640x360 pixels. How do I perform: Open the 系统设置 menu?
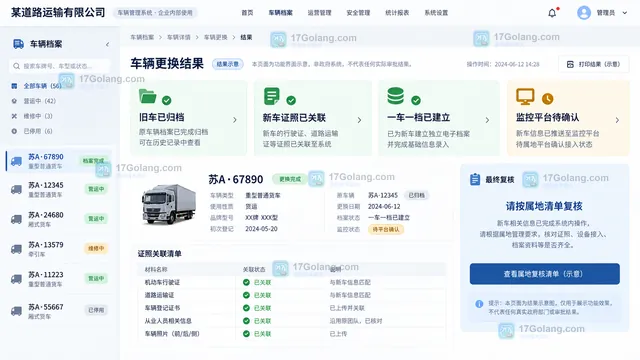[436, 13]
